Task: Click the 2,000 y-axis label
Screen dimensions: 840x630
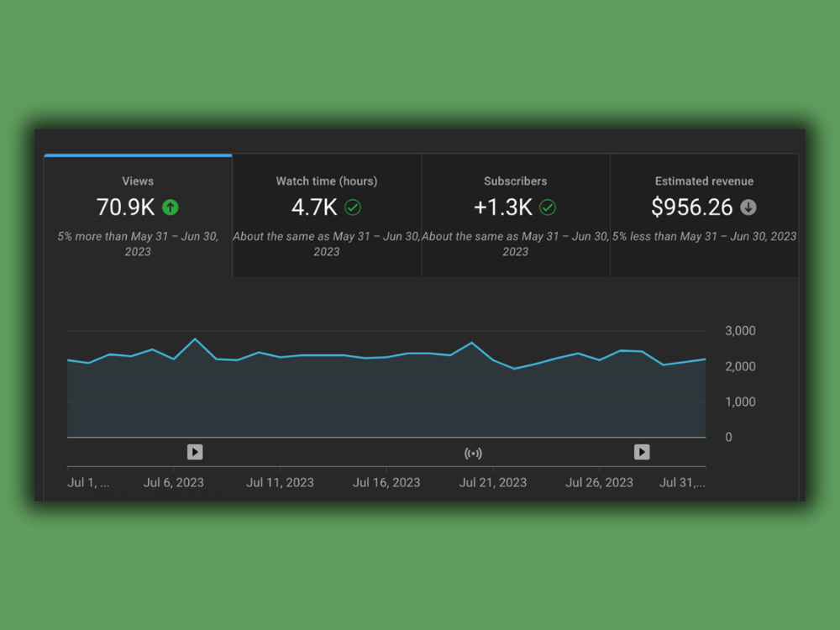Action: [x=740, y=366]
